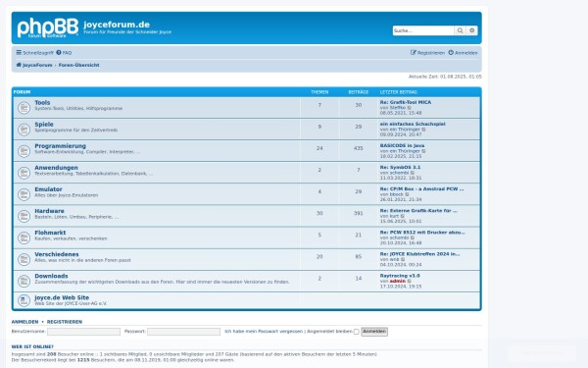Open the Spiele forum
This screenshot has width=588, height=368.
point(44,125)
